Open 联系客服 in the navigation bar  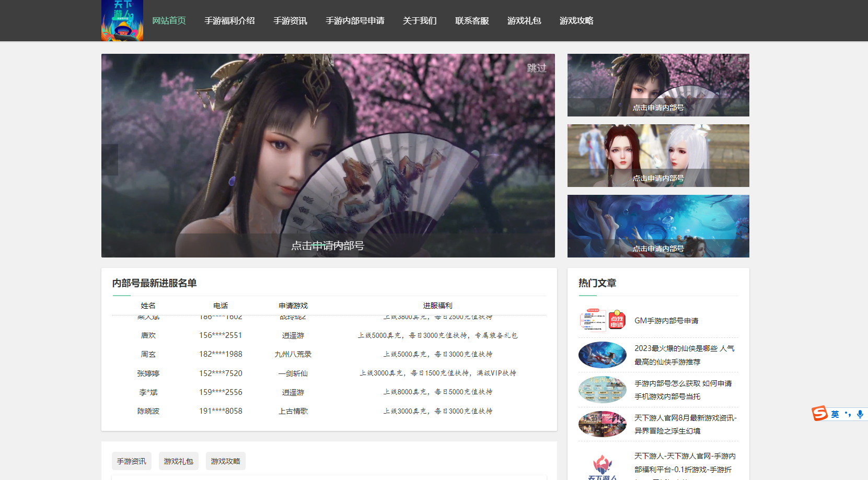coord(472,21)
